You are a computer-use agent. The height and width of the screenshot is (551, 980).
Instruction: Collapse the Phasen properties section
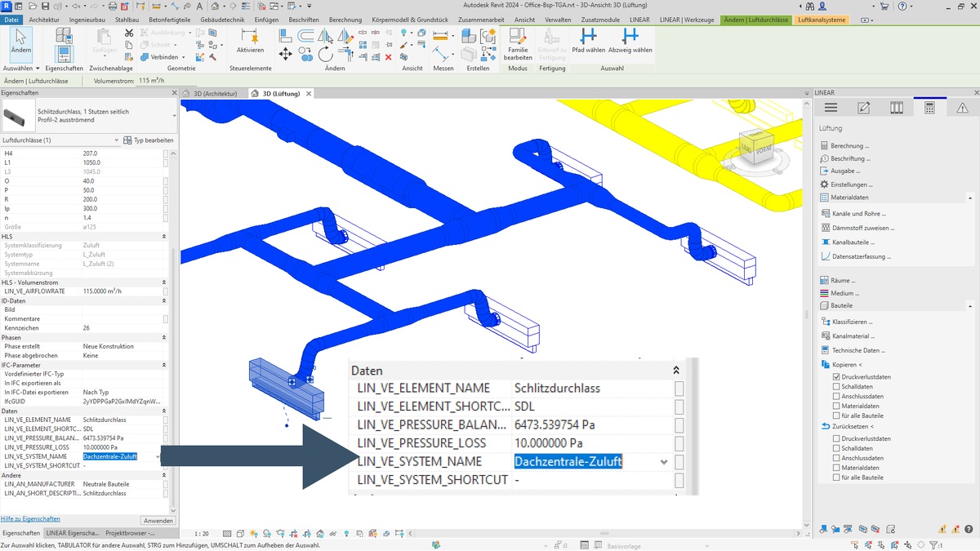click(x=164, y=337)
